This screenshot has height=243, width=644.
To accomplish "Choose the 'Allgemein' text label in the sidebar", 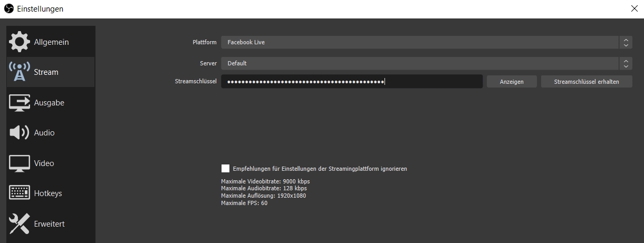I will coord(51,42).
